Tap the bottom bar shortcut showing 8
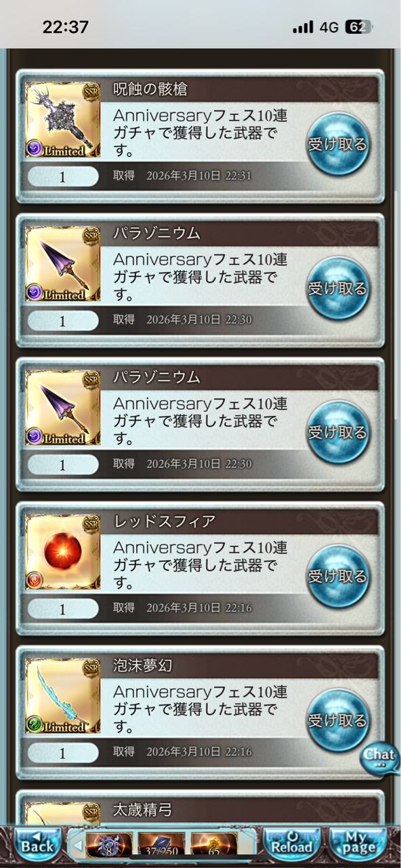Screen dimensions: 401x868 [109, 846]
